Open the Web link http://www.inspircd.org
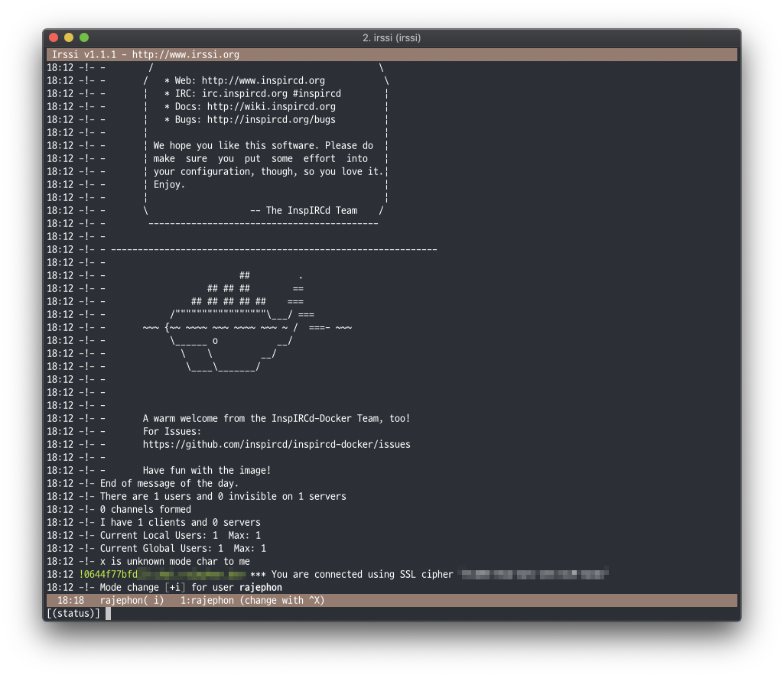The image size is (784, 678). [263, 80]
